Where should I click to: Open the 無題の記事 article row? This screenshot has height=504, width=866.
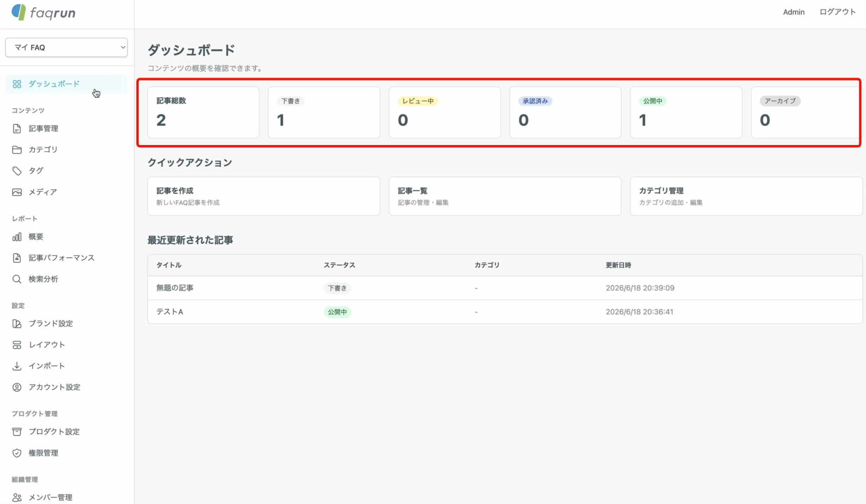(x=505, y=288)
